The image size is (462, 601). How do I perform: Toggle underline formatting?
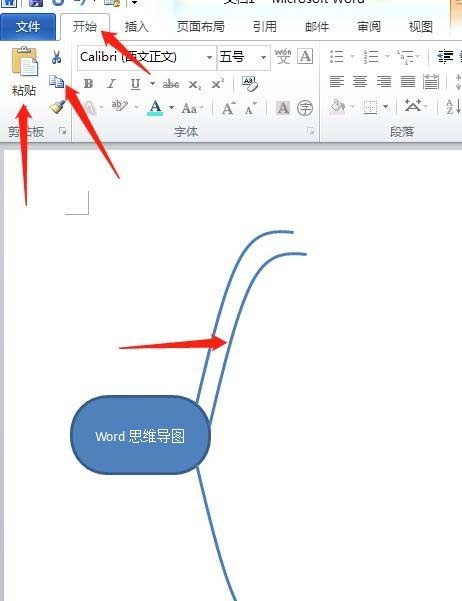click(x=135, y=84)
